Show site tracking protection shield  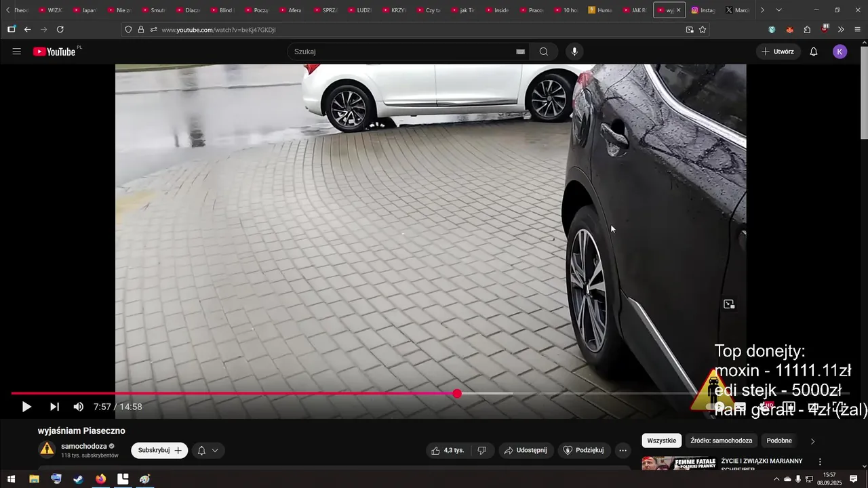click(x=128, y=30)
